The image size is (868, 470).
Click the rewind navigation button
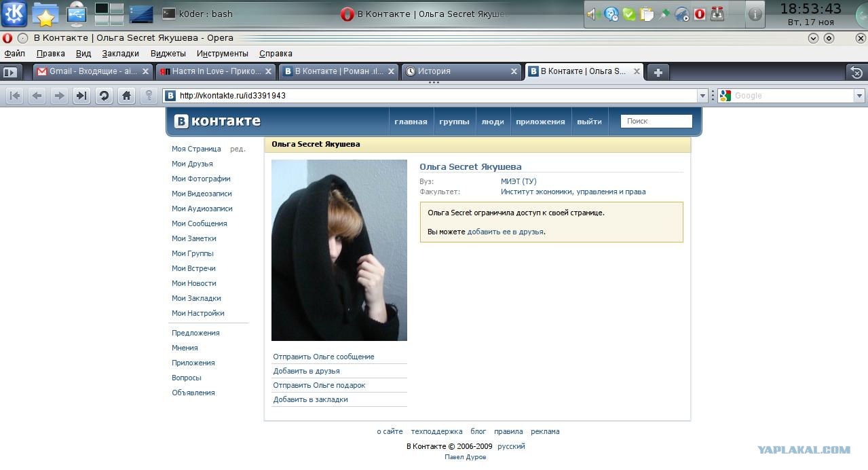point(15,96)
